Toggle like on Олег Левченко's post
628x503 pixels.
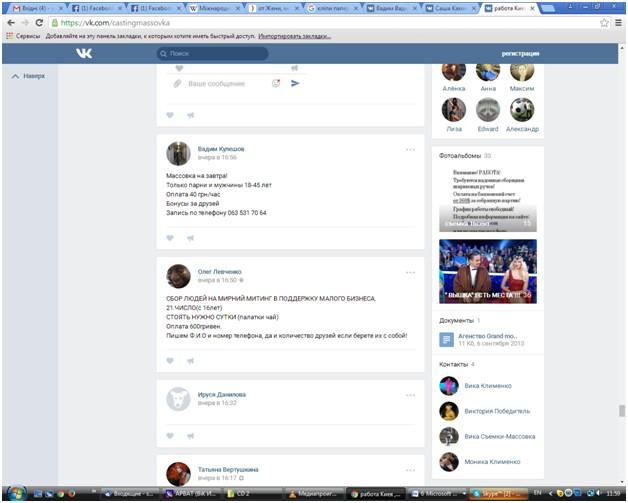pyautogui.click(x=170, y=361)
